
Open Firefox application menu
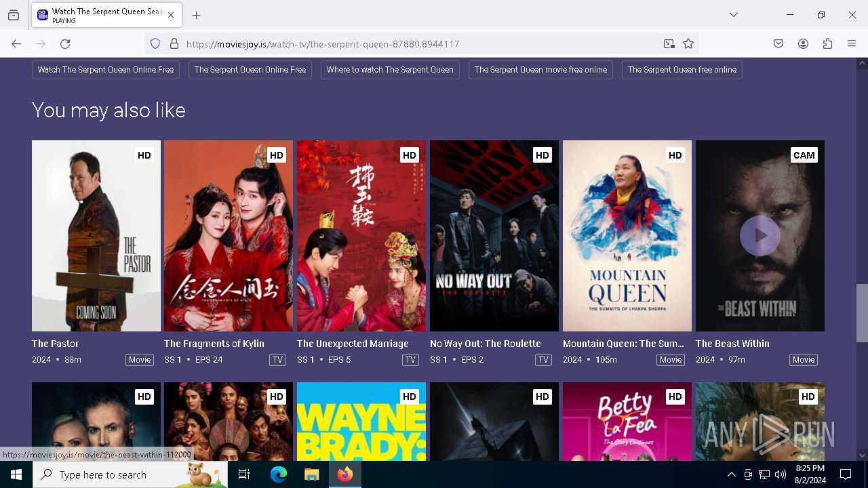tap(852, 44)
